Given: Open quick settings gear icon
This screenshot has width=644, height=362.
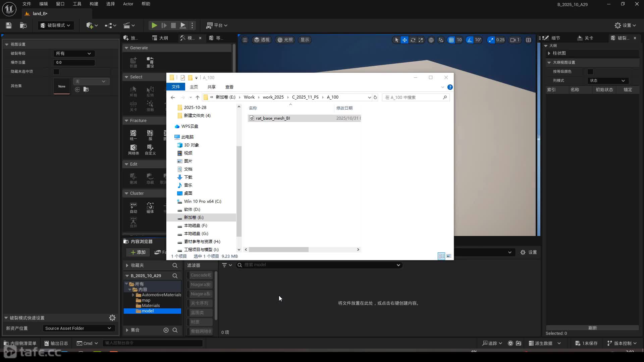Looking at the screenshot, I should (112, 318).
